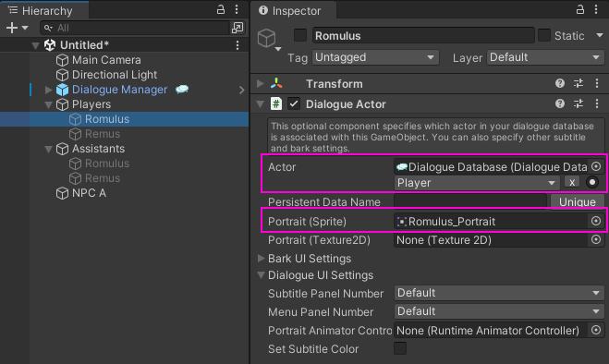Select Remus under Assistants
The image size is (609, 364).
pyautogui.click(x=103, y=178)
